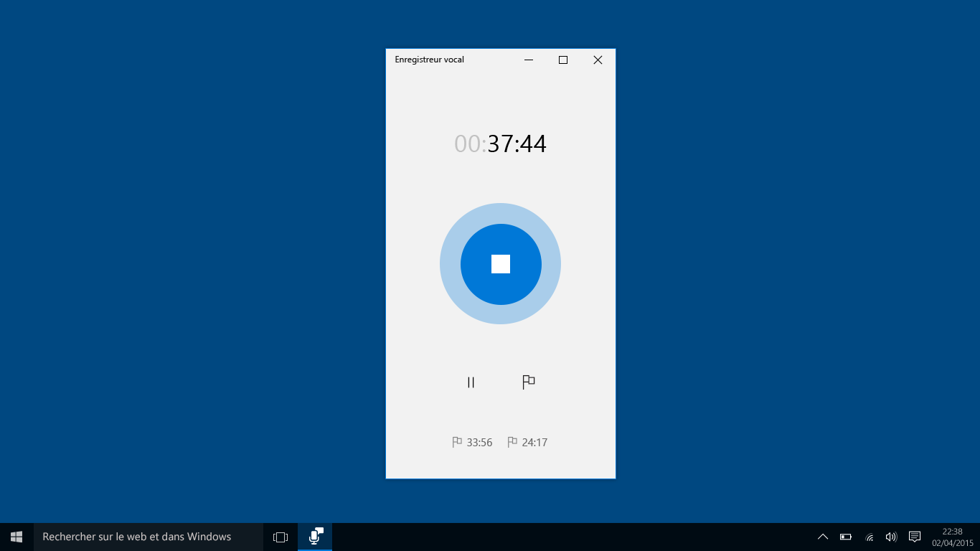Viewport: 980px width, 551px height.
Task: Click the 00:37:44 recording timer
Action: tap(500, 143)
